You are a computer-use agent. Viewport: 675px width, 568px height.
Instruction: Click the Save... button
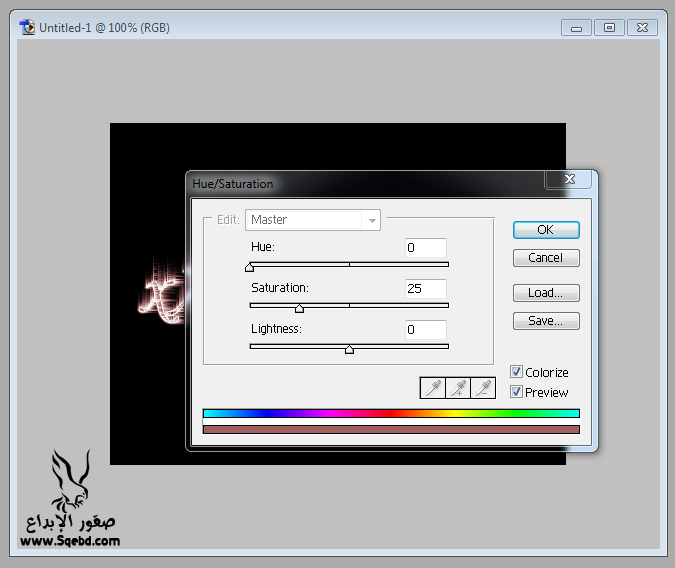tap(545, 321)
